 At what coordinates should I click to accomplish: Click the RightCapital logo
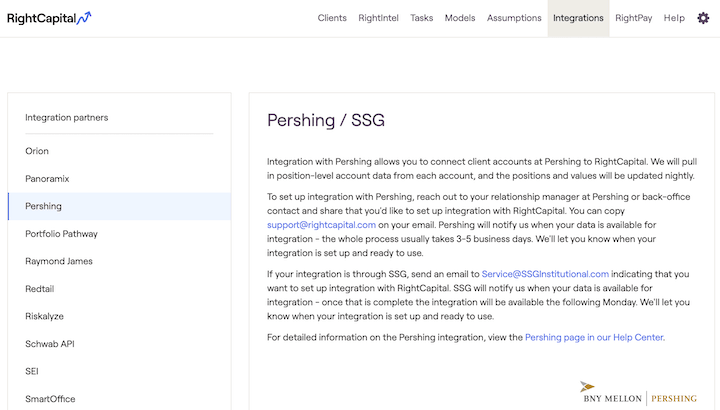[x=49, y=18]
